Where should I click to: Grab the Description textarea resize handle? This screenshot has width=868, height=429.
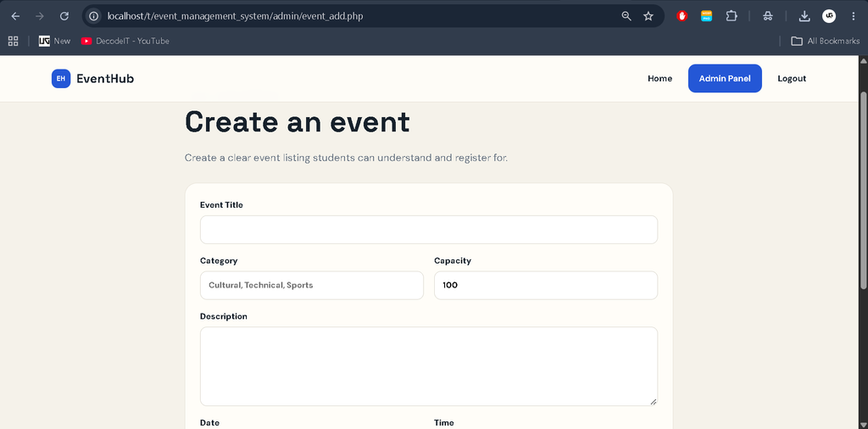[x=654, y=401]
